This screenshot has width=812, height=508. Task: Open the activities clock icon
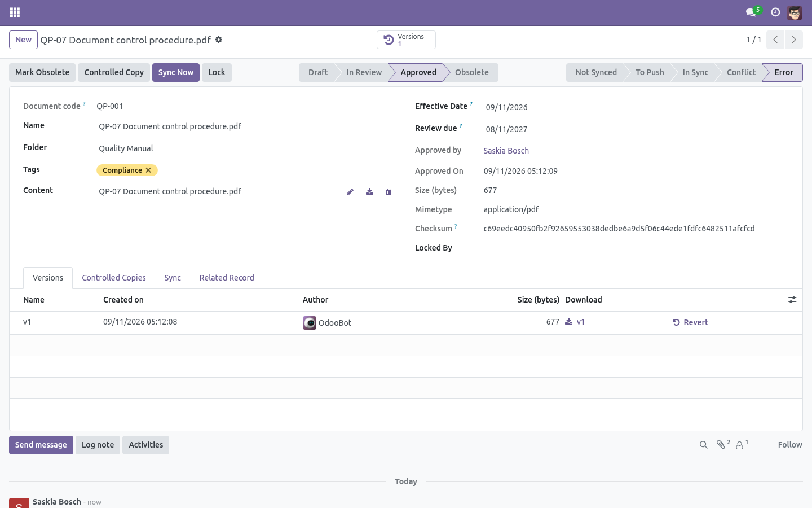[775, 12]
